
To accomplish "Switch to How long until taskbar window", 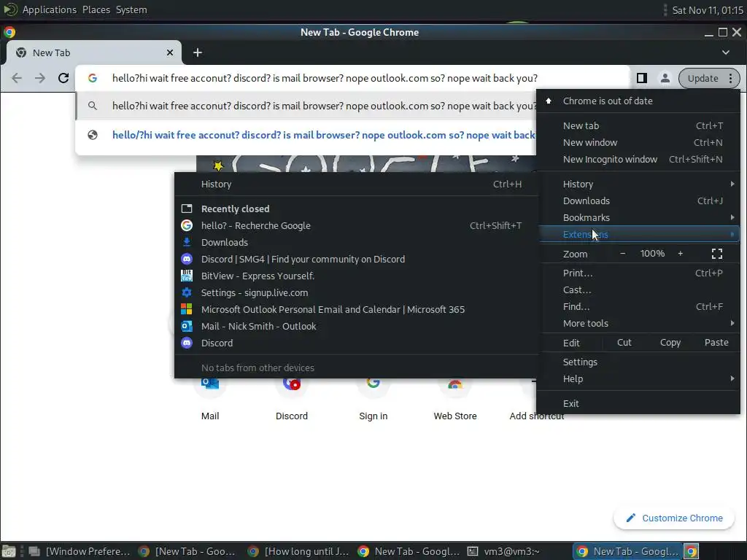I will [x=298, y=551].
